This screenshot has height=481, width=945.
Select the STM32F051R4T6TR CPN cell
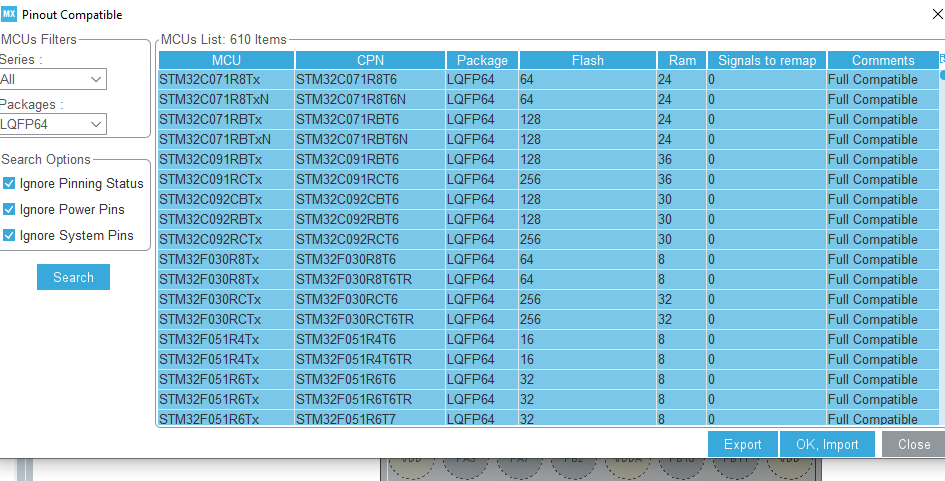click(371, 359)
